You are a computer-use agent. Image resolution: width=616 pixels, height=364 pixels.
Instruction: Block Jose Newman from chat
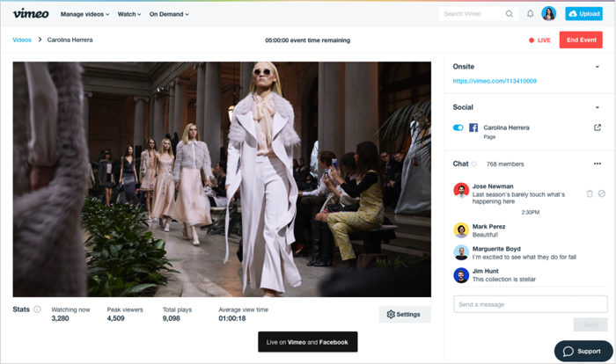coord(601,193)
